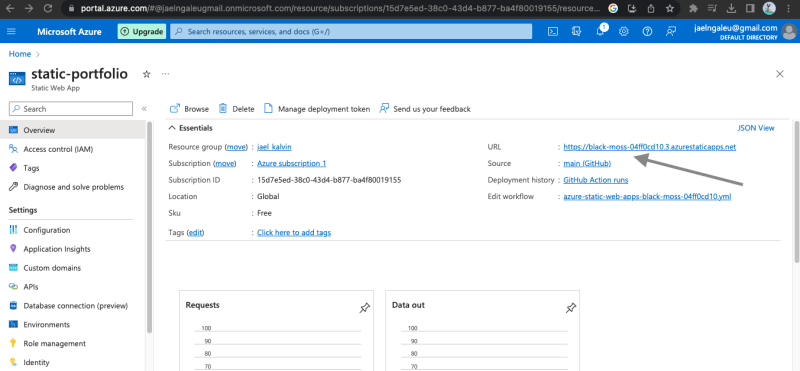Bookmark this page with the browser star
This screenshot has height=371, width=800.
click(669, 8)
